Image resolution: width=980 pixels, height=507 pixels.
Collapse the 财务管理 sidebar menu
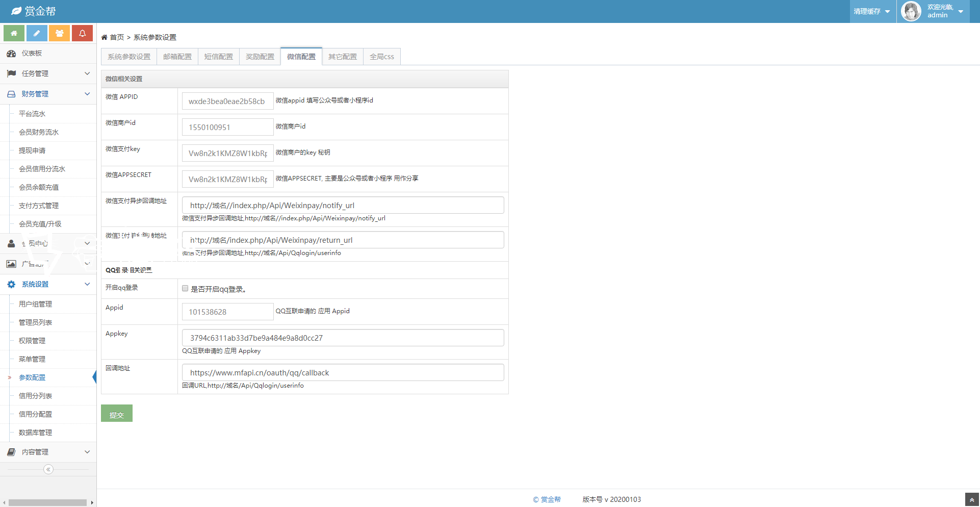[48, 94]
